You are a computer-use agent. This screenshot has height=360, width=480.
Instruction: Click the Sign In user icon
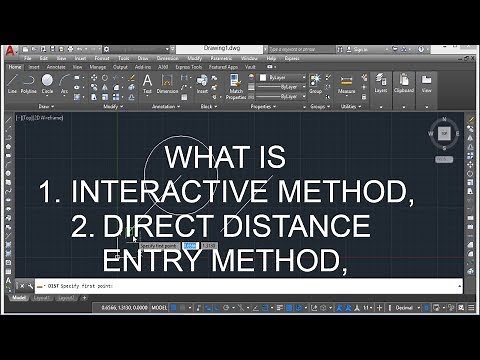pyautogui.click(x=349, y=49)
